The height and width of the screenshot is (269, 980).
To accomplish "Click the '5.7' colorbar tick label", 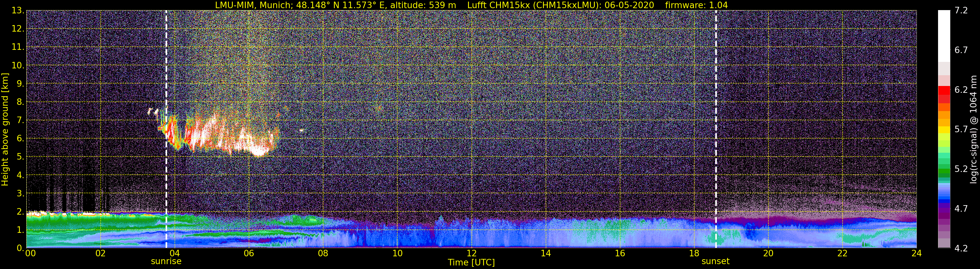I will click(961, 129).
